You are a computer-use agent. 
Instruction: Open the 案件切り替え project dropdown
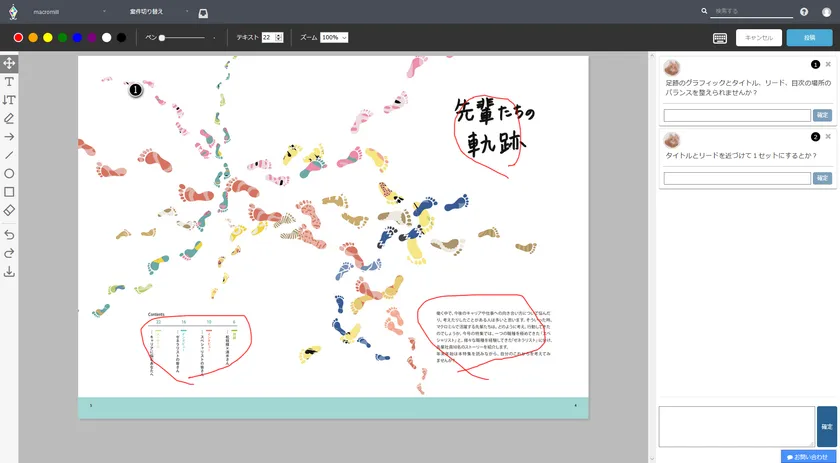[x=159, y=11]
